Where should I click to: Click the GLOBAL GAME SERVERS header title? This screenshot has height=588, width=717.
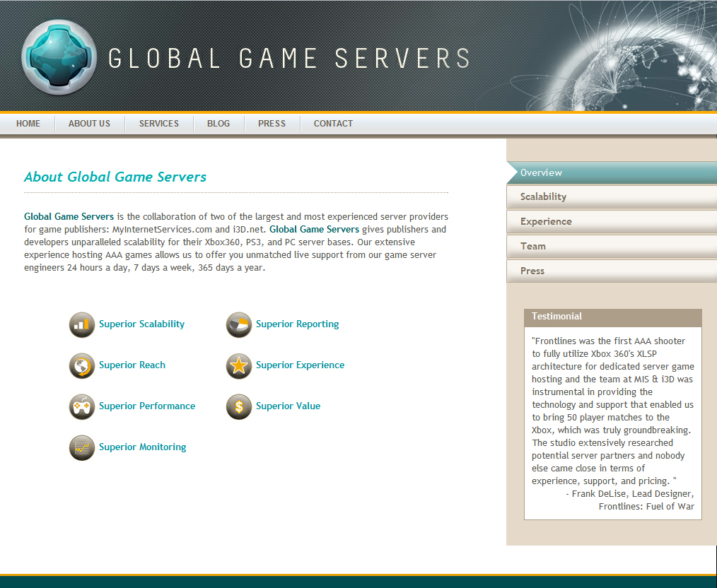click(289, 59)
